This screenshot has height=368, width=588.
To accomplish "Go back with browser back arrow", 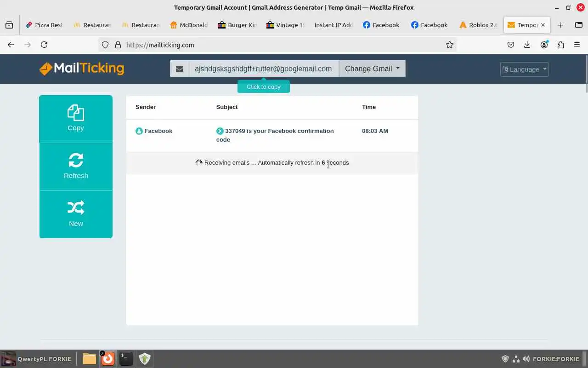I will 11,45.
